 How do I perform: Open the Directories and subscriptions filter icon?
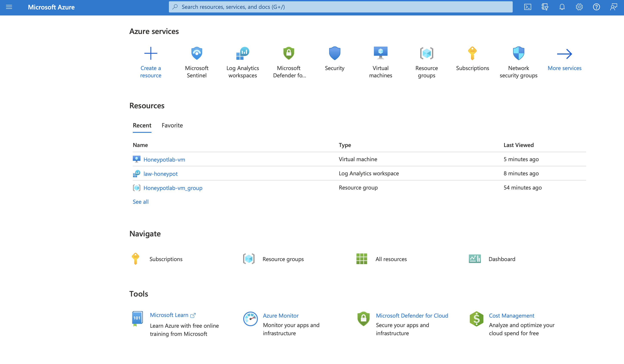[x=545, y=7]
